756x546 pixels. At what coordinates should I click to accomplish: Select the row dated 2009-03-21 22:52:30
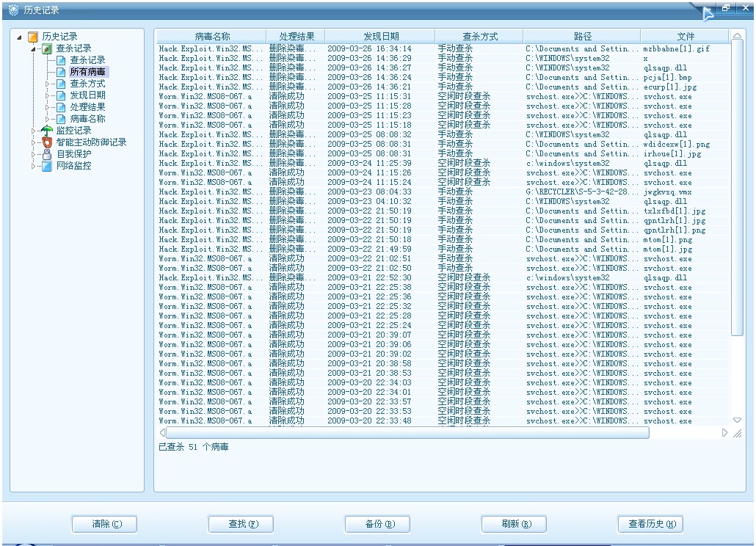point(443,277)
